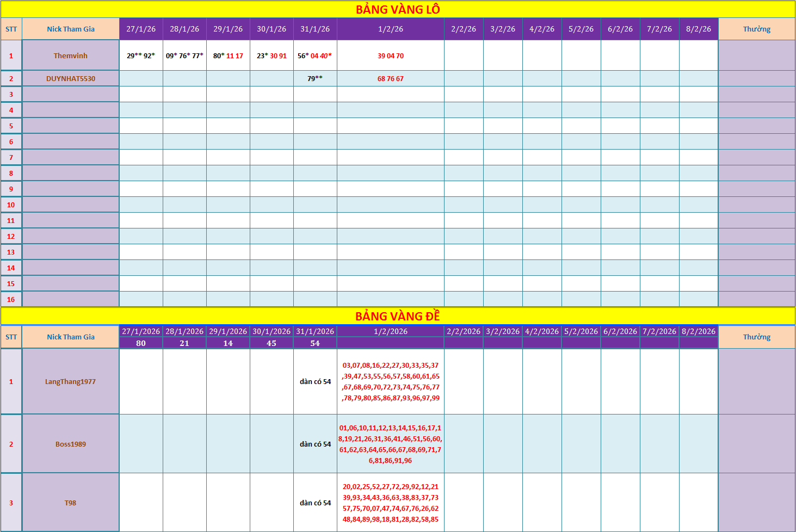Click T98's number list for 1/2/2026
This screenshot has height=532, width=796.
391,503
